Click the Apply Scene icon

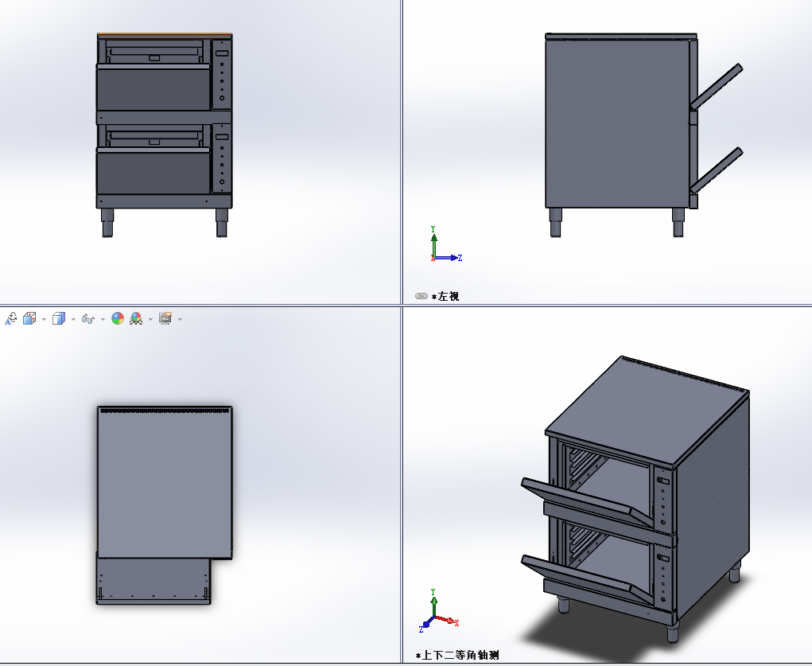click(x=136, y=318)
